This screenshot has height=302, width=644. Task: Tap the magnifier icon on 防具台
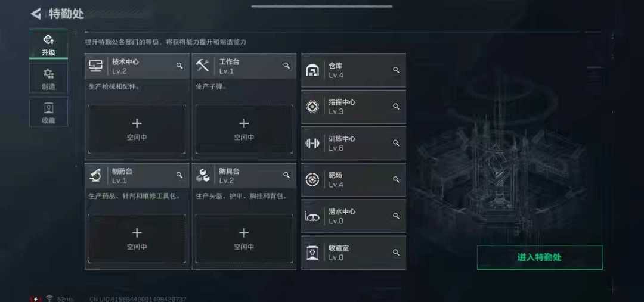tap(286, 175)
